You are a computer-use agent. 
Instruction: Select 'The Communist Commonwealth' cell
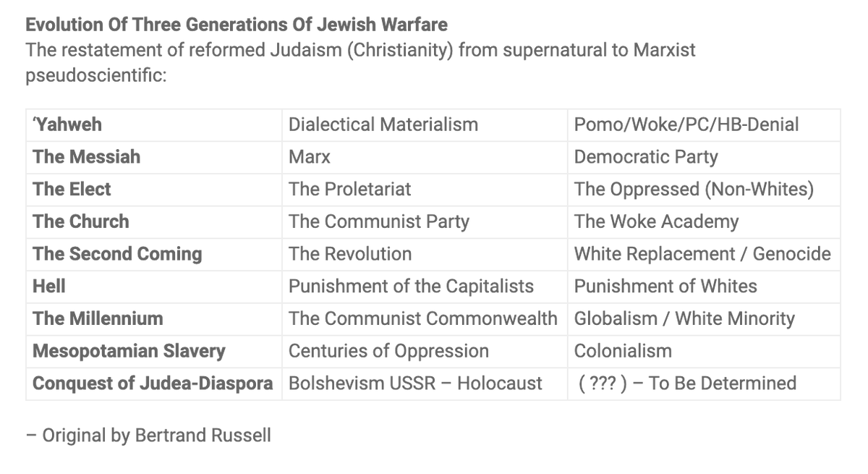(x=422, y=318)
